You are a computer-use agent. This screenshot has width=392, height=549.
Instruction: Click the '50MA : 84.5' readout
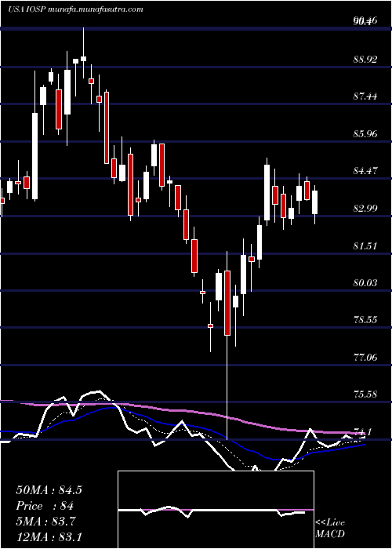(49, 490)
